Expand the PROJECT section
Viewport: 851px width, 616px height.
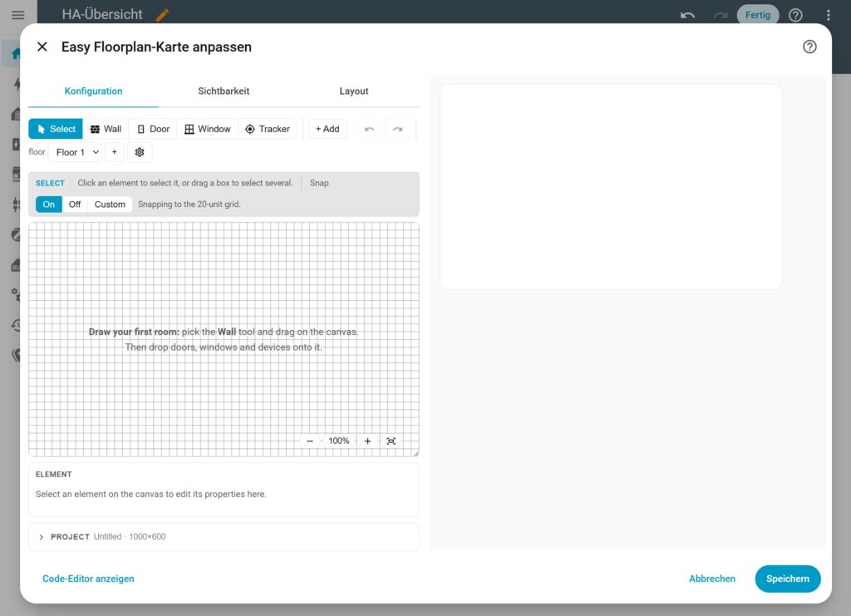pos(224,537)
